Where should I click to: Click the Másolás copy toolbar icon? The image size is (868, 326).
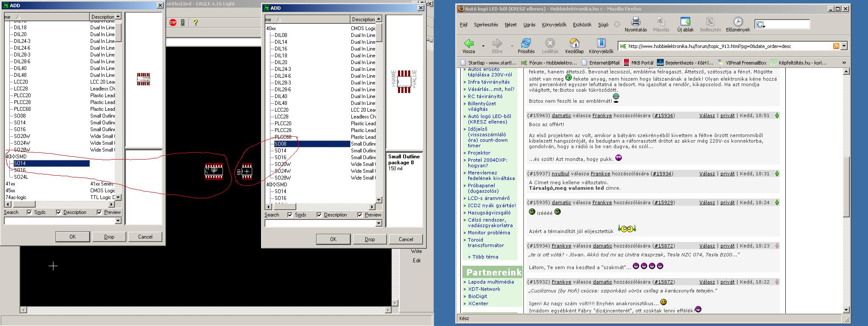point(661,24)
